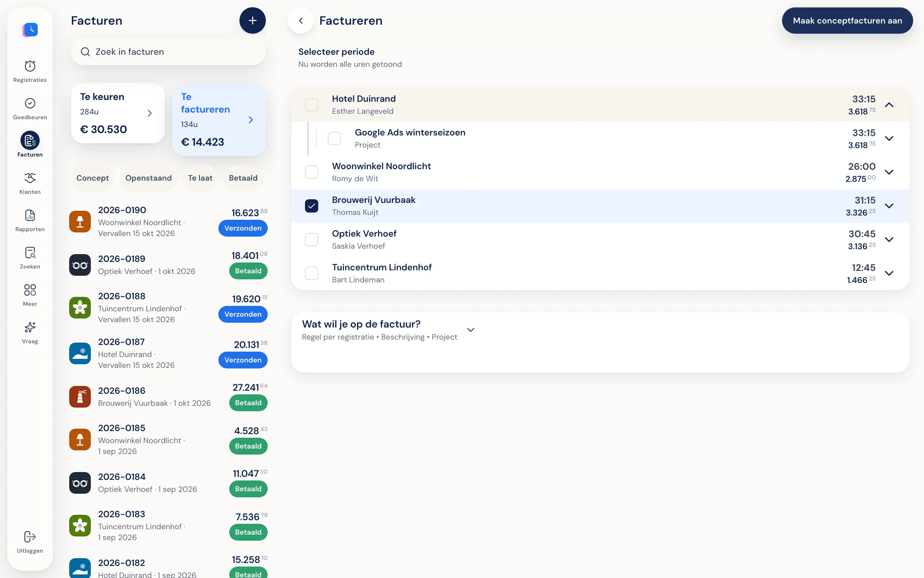Open the Klanten page

pyautogui.click(x=30, y=183)
